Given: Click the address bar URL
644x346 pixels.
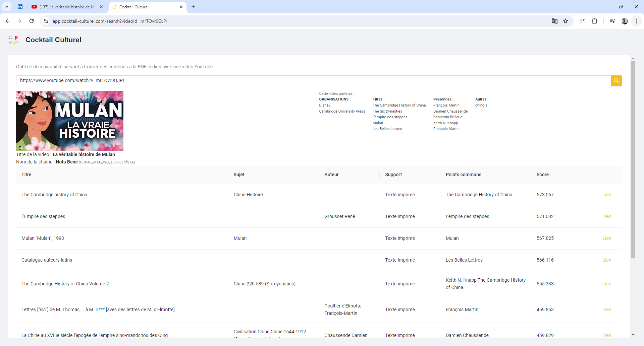Looking at the screenshot, I should pyautogui.click(x=110, y=21).
